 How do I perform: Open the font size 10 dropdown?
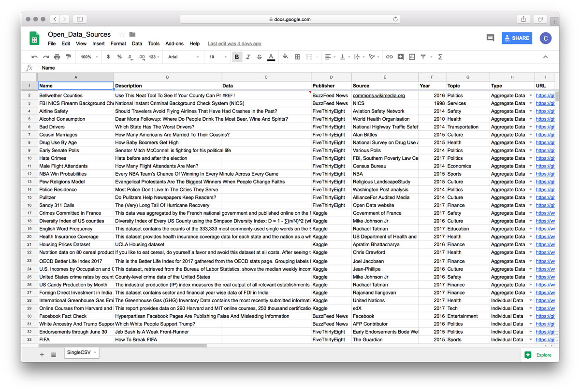[x=217, y=57]
